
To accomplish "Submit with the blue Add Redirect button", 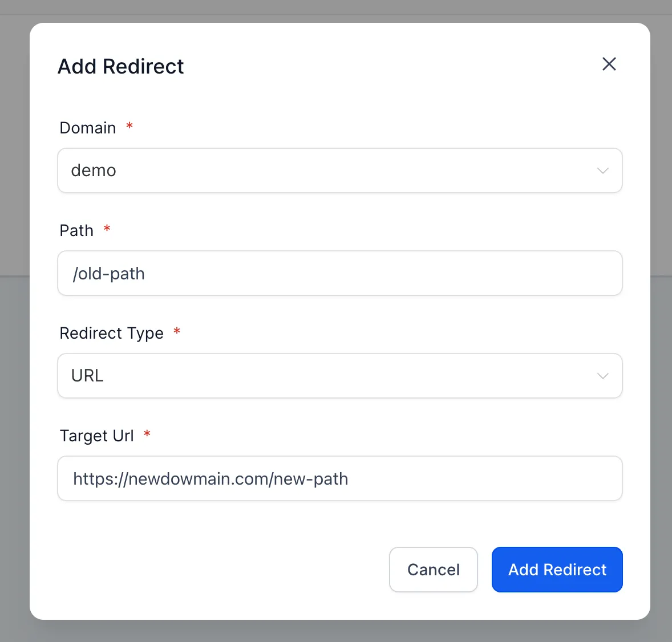I will click(x=557, y=570).
